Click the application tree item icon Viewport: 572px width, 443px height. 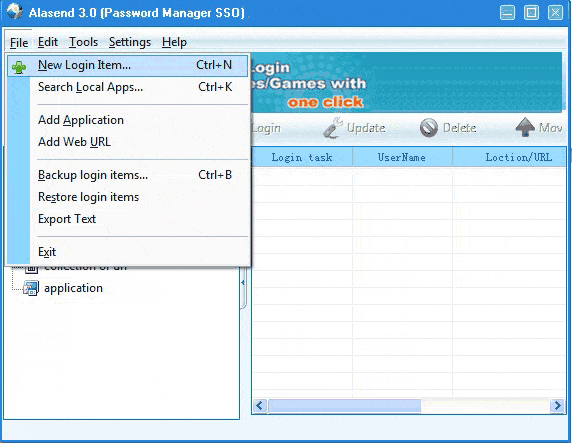tap(31, 288)
